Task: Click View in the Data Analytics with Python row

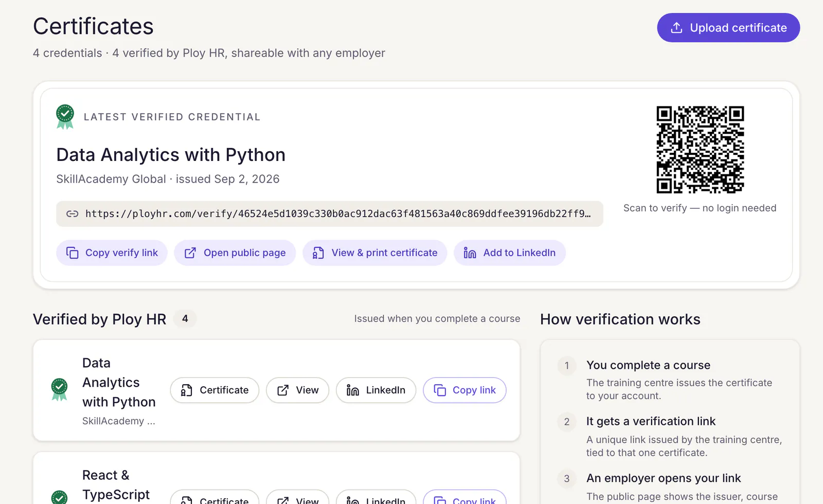Action: [297, 390]
